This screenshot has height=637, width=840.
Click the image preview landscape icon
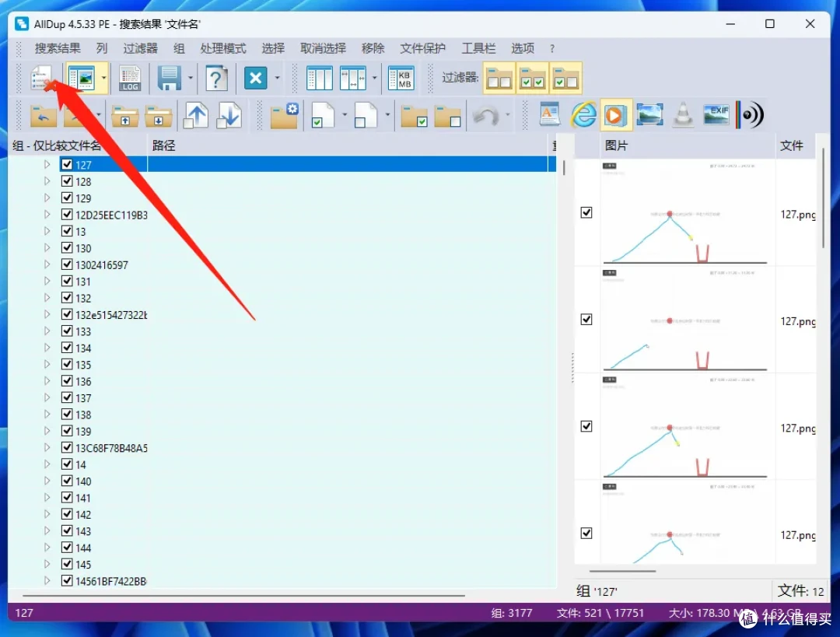(649, 114)
